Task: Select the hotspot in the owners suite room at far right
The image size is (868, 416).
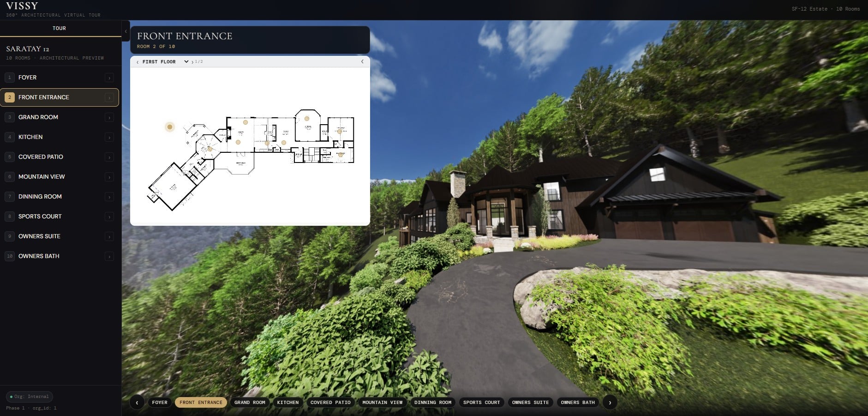Action: [x=340, y=132]
